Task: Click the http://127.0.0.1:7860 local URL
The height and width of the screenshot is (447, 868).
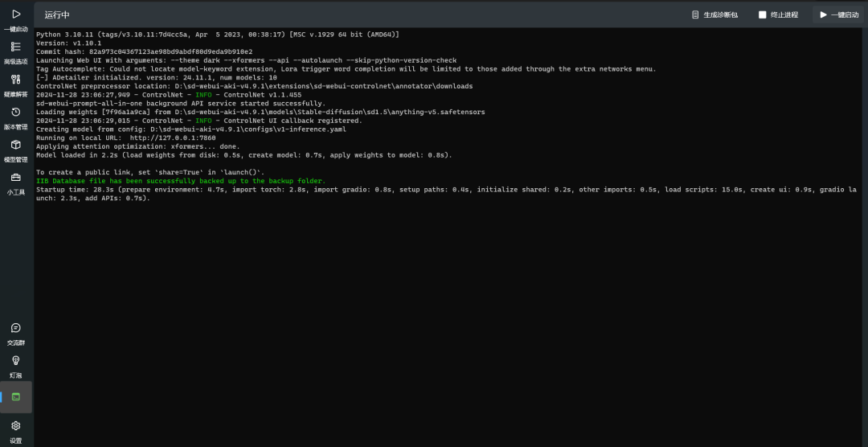Action: (x=173, y=138)
